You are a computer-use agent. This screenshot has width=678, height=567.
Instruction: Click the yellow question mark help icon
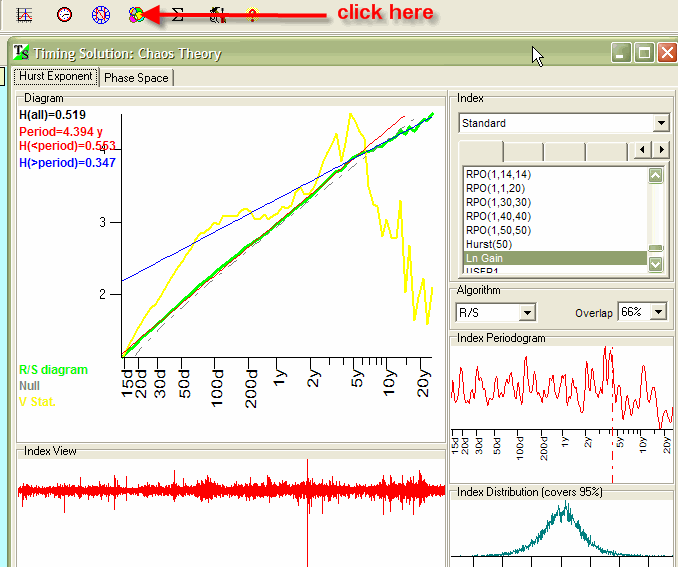click(253, 14)
